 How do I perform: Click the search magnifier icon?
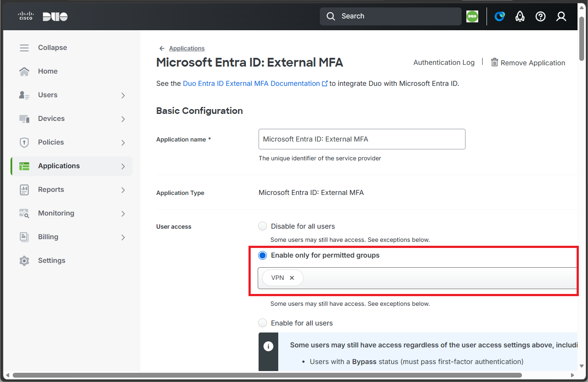click(x=331, y=16)
